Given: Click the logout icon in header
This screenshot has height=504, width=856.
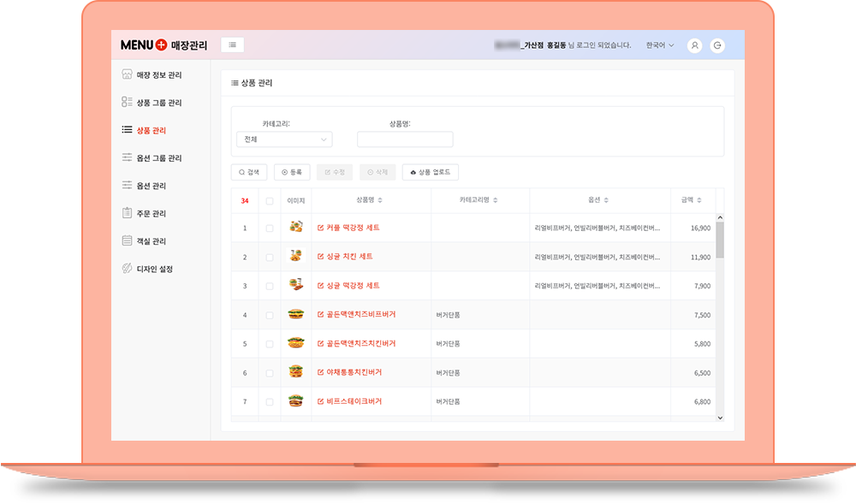Looking at the screenshot, I should (717, 44).
